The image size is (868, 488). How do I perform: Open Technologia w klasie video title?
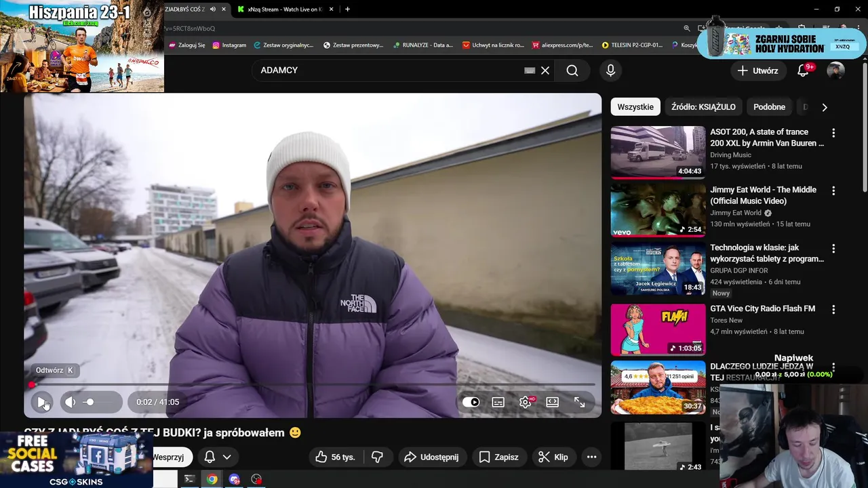(767, 253)
